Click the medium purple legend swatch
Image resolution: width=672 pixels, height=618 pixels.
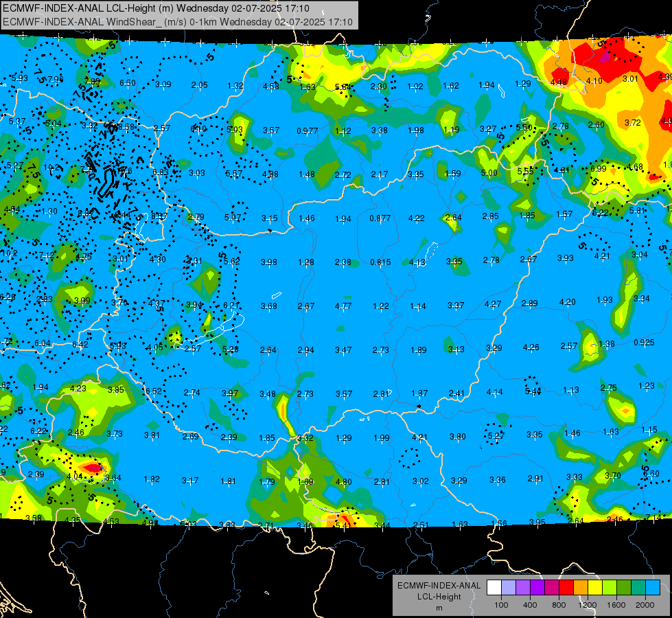pyautogui.click(x=523, y=588)
